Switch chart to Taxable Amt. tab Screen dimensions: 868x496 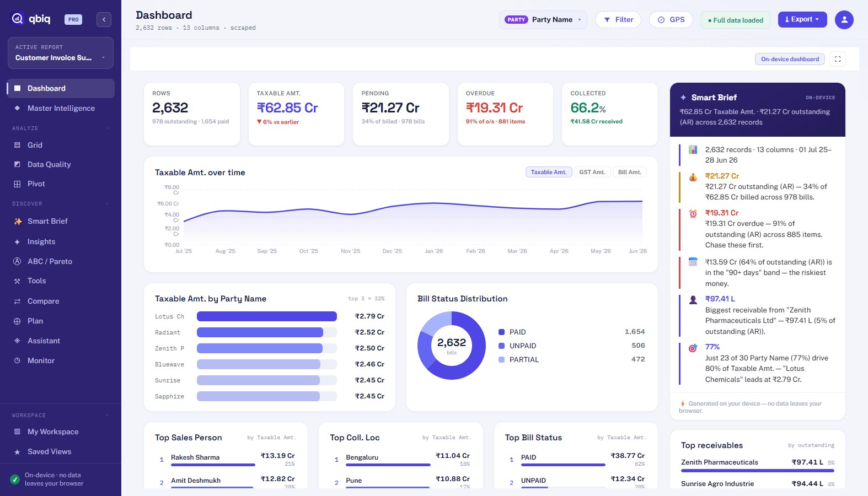(x=549, y=172)
